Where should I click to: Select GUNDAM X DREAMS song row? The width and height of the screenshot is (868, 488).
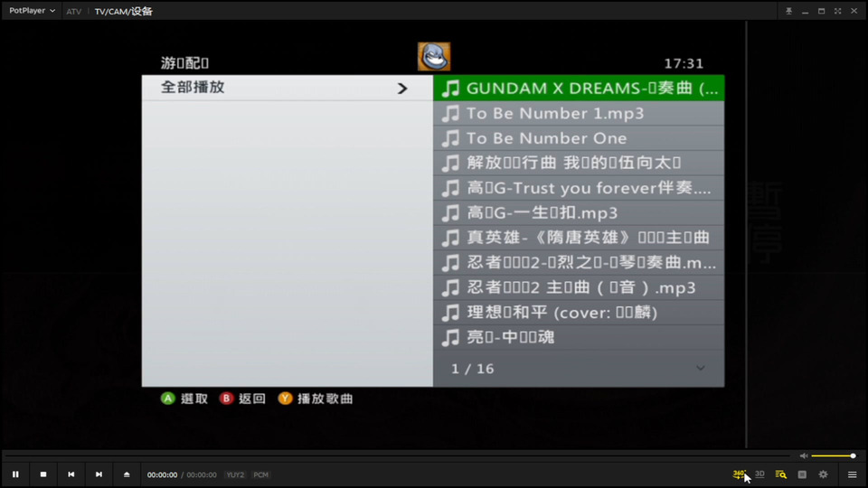point(579,88)
